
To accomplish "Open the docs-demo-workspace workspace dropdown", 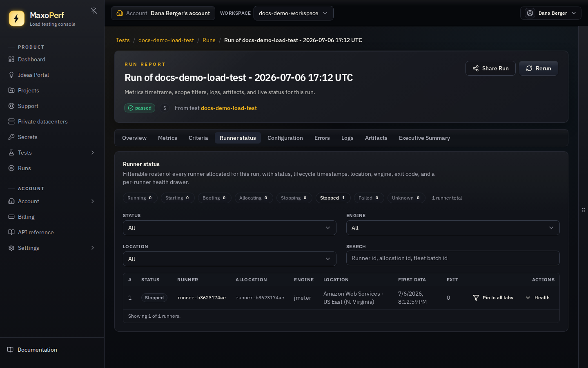I will pyautogui.click(x=293, y=13).
